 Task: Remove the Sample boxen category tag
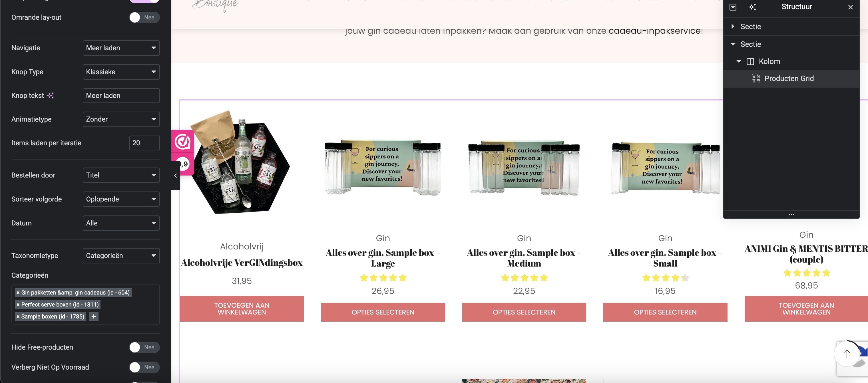18,317
